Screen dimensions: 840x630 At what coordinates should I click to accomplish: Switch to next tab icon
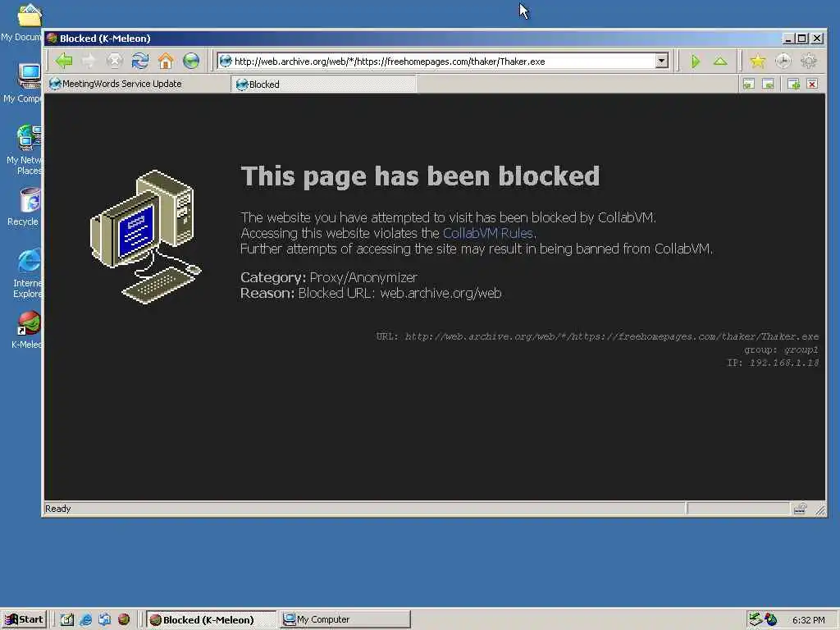tap(768, 84)
